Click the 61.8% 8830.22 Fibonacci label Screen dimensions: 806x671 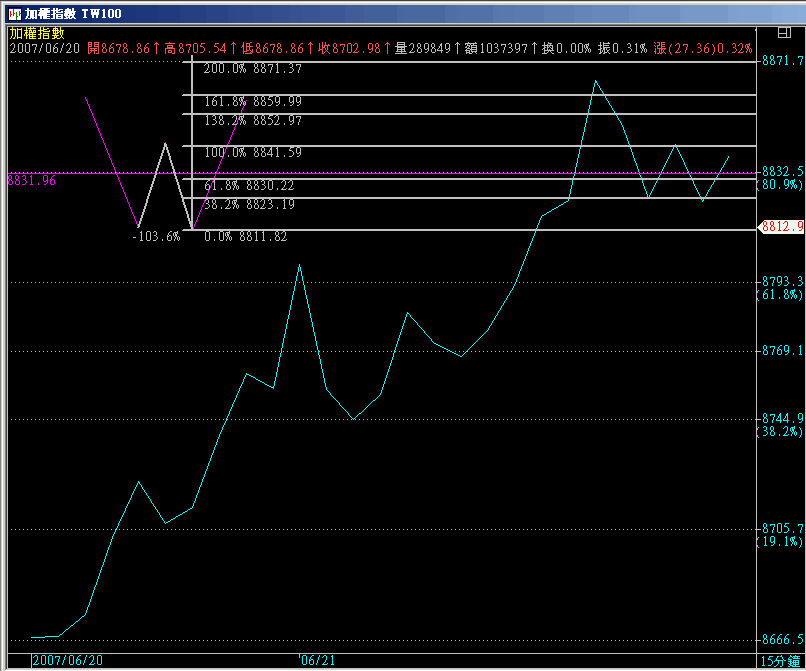tap(249, 185)
